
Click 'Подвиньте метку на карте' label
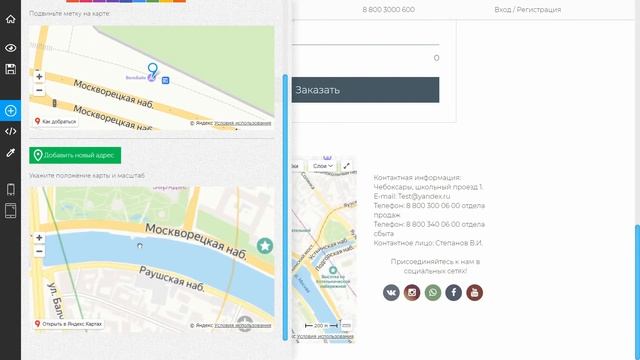[69, 13]
